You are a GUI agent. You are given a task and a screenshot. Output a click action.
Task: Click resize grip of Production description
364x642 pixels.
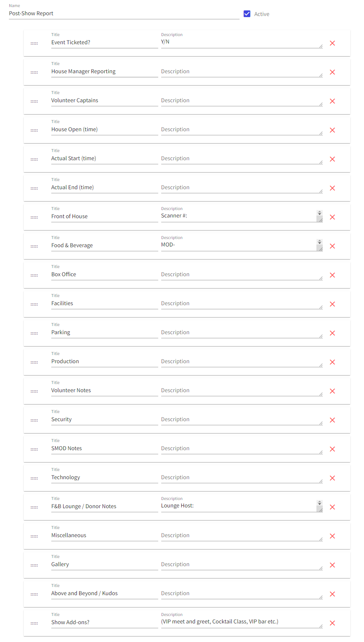point(321,365)
